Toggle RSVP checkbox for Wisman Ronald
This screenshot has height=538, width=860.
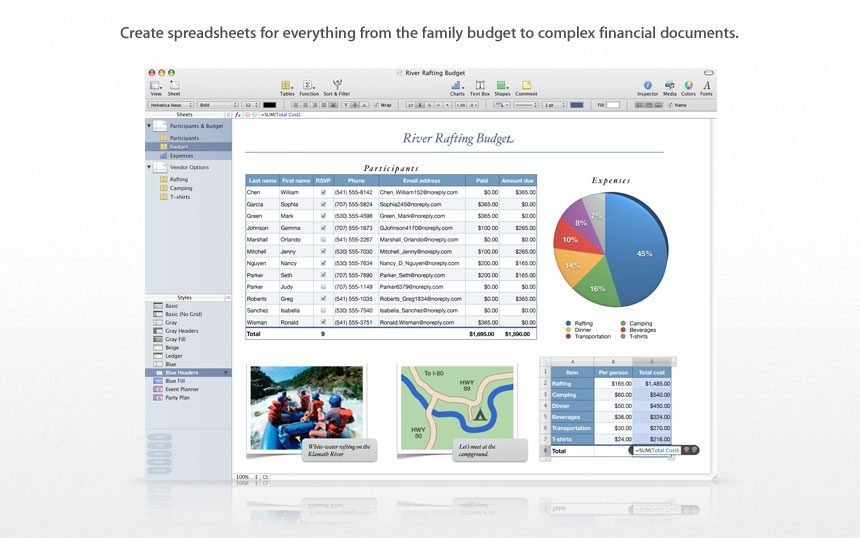tap(323, 322)
